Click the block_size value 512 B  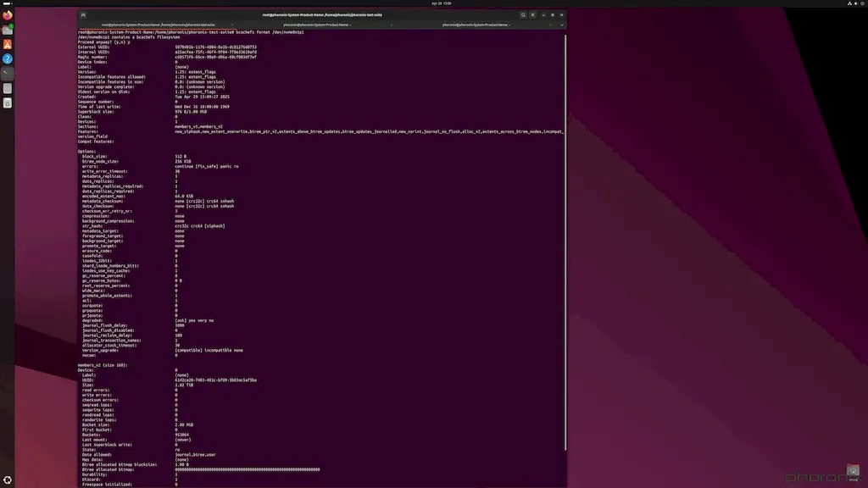pyautogui.click(x=181, y=157)
